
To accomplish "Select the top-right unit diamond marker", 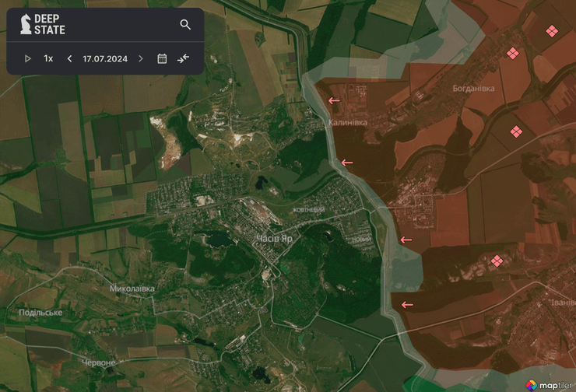I will tap(551, 31).
